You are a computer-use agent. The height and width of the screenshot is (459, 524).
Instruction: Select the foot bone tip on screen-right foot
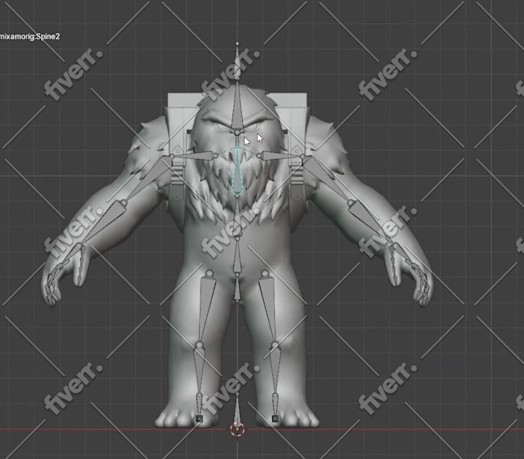tap(275, 418)
